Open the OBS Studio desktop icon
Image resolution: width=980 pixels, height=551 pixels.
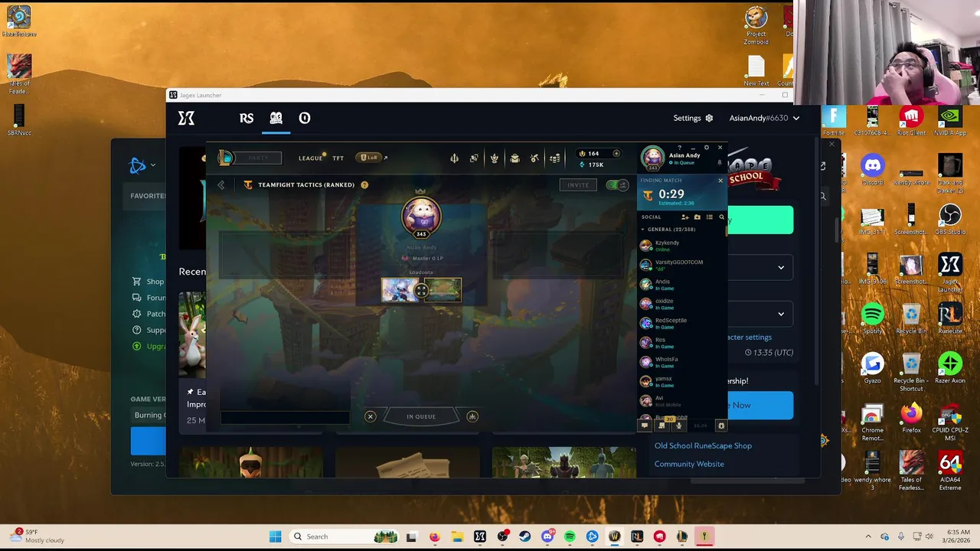point(950,219)
